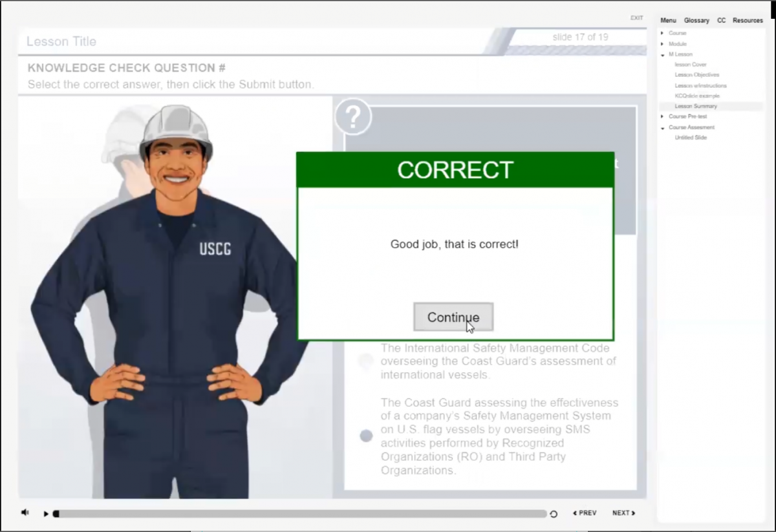Mute audio with the speaker icon

(25, 513)
